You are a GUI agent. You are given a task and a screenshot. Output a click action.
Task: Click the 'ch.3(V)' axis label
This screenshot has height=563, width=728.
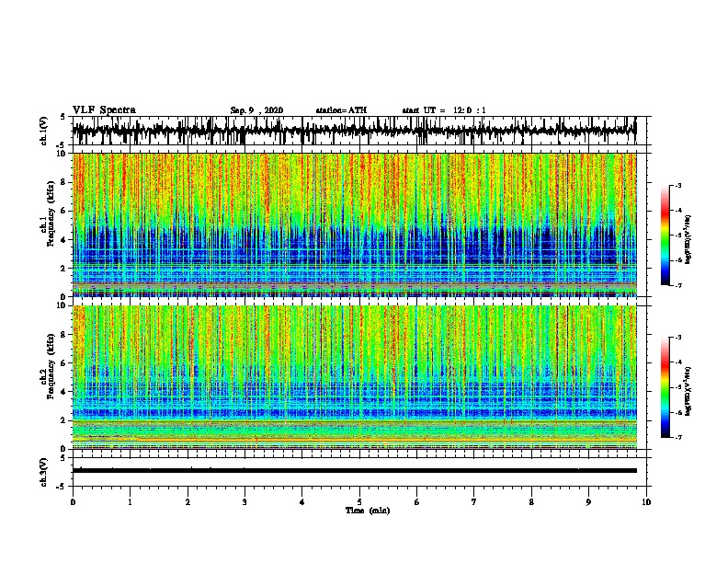coord(44,472)
